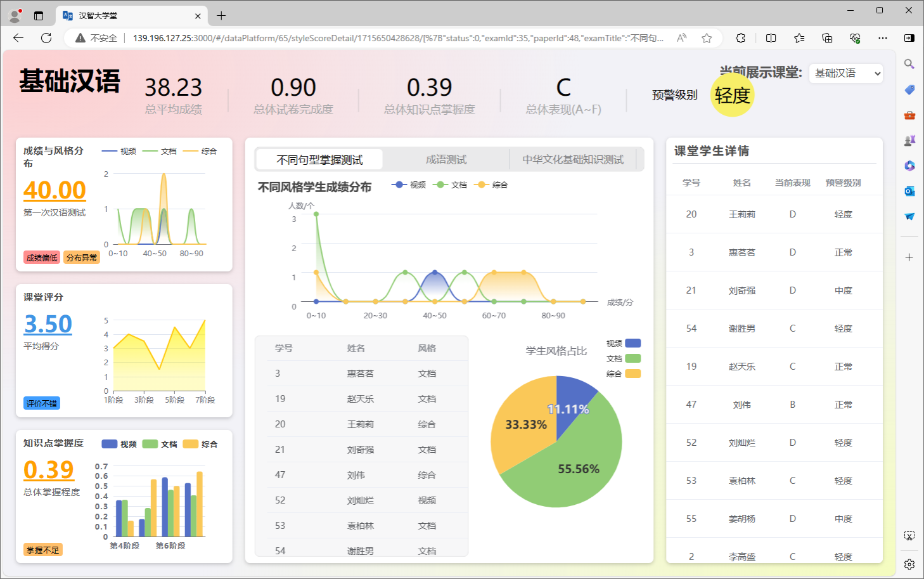Screen dimensions: 924x579
Task: Open browser settings and more menu
Action: 882,38
